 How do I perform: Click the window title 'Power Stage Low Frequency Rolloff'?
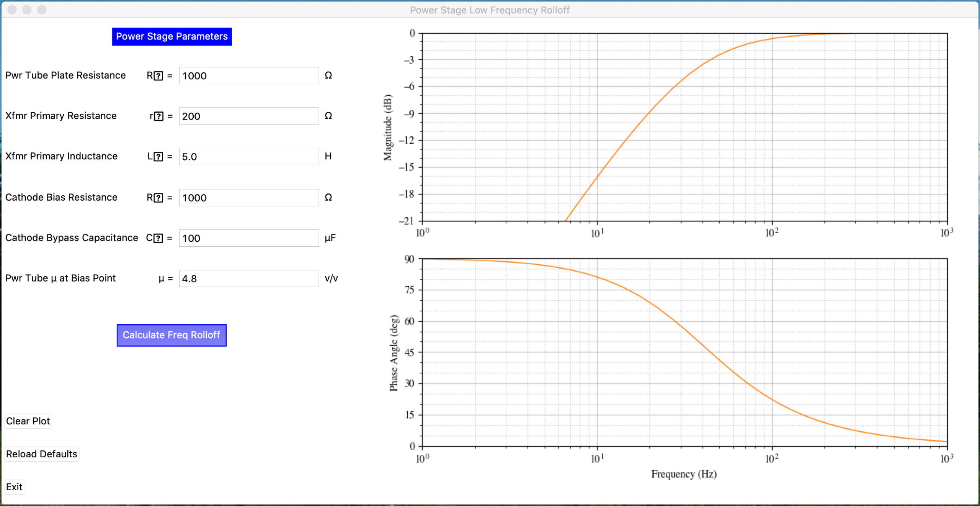(490, 10)
